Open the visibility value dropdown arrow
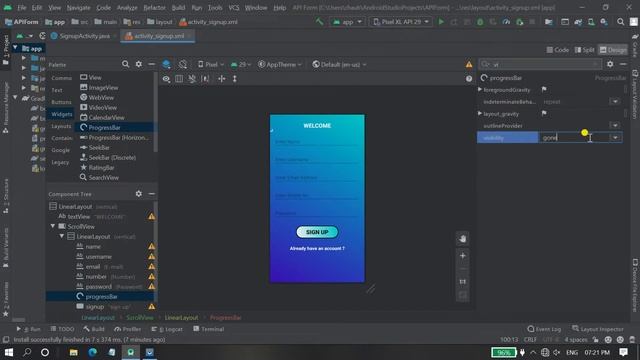 [x=615, y=138]
